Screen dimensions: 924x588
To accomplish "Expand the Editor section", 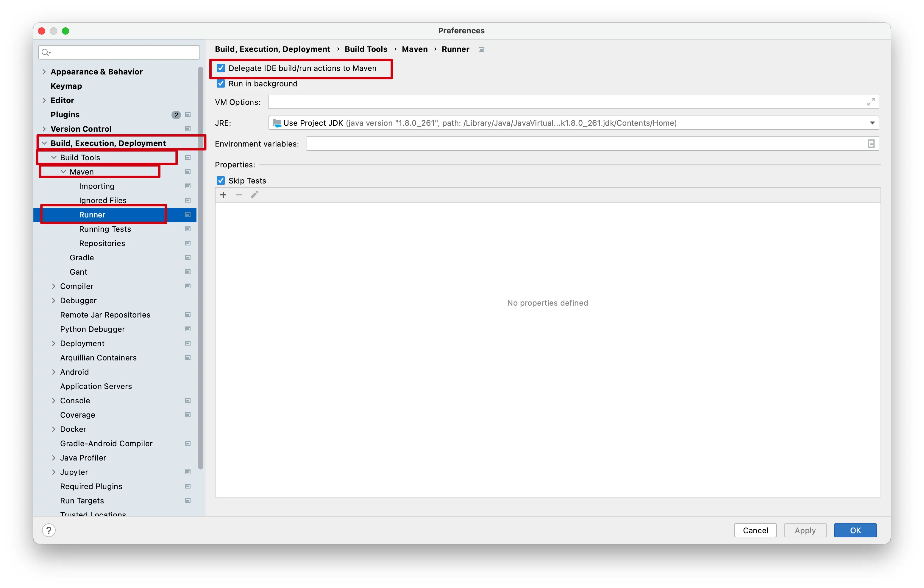I will coord(44,100).
